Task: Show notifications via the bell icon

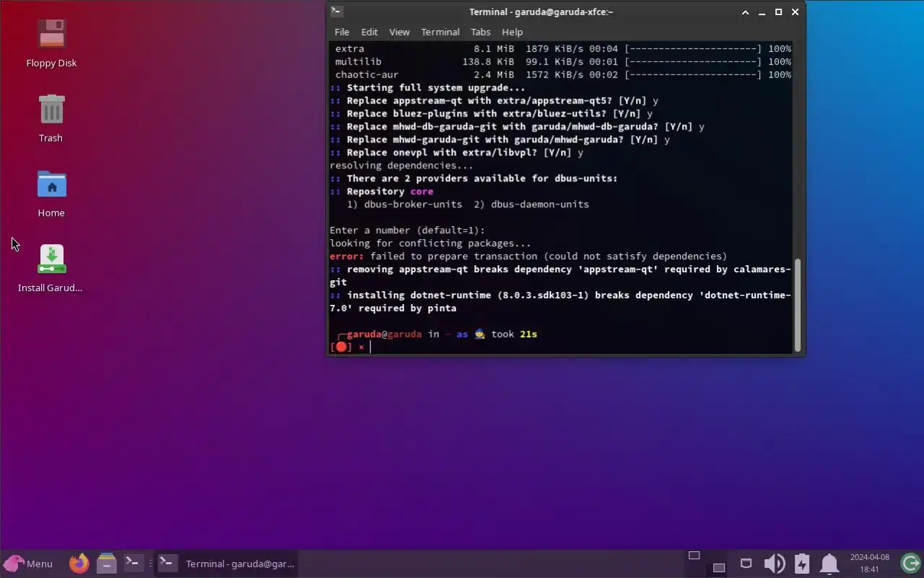Action: coord(829,564)
